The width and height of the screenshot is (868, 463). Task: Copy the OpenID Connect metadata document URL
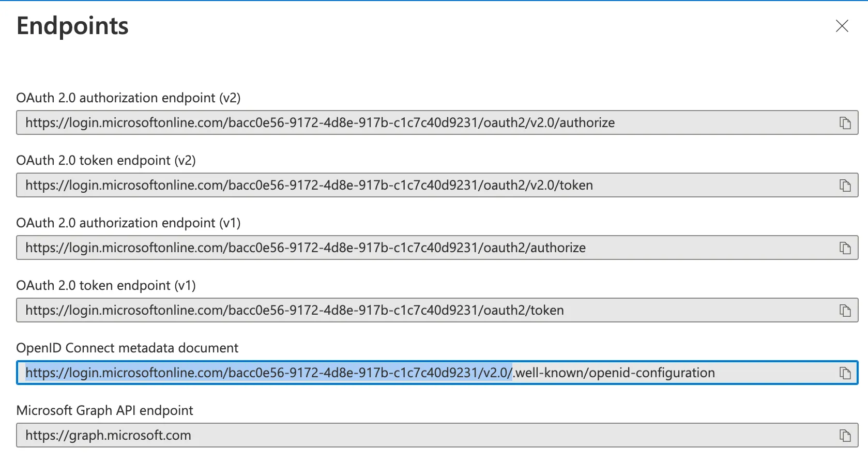pos(845,373)
